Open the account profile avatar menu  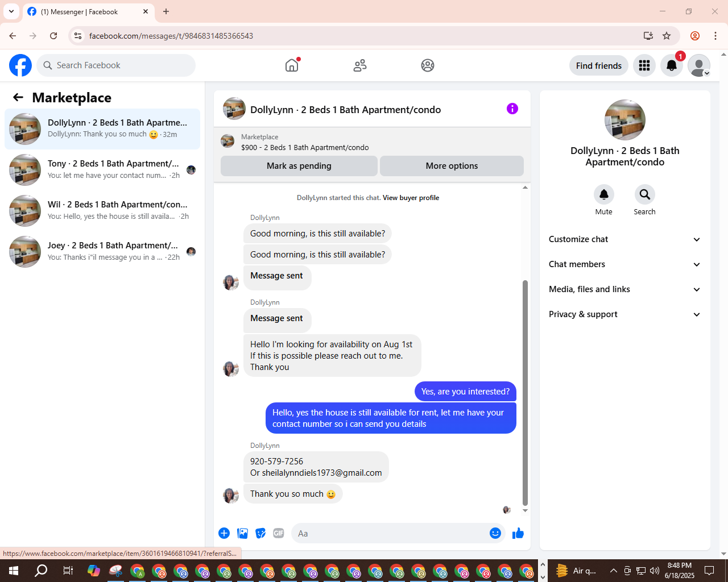(x=699, y=65)
